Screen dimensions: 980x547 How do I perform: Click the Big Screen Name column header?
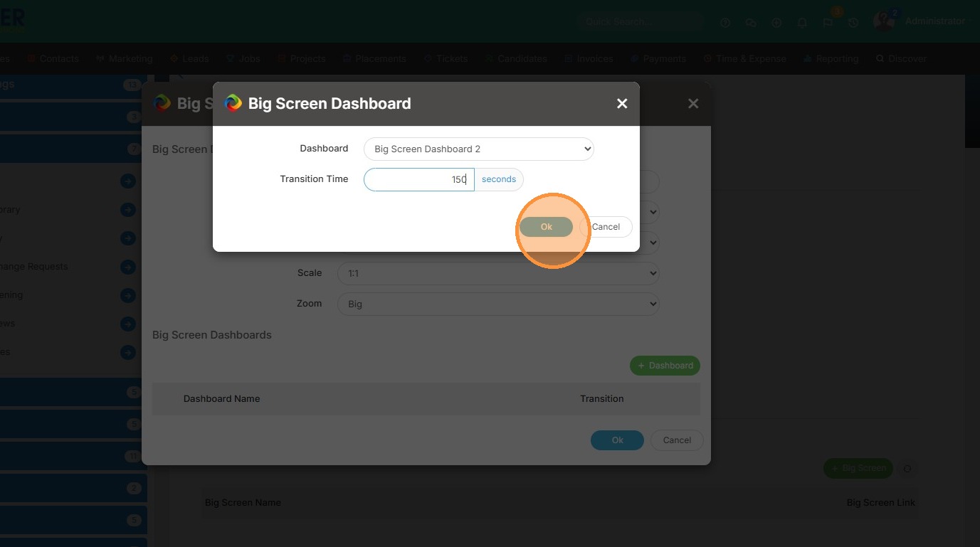tap(243, 502)
